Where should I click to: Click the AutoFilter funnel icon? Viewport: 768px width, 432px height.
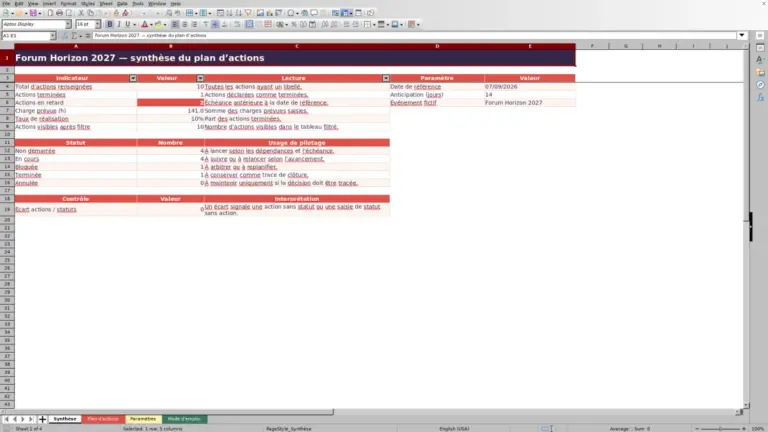(x=248, y=13)
